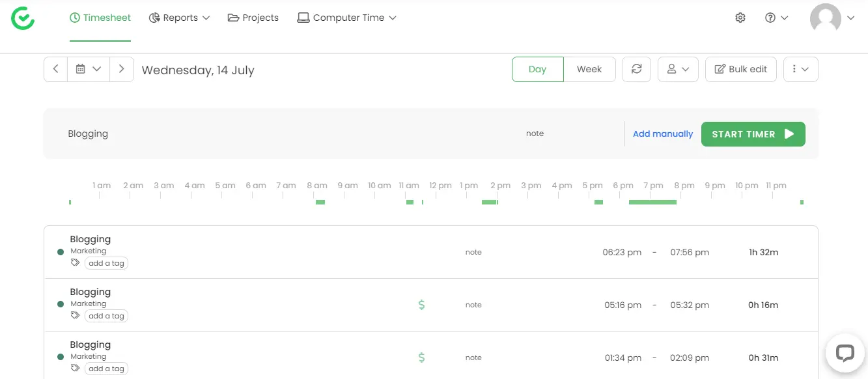This screenshot has height=379, width=868.
Task: Switch the view to Week
Action: (x=589, y=69)
